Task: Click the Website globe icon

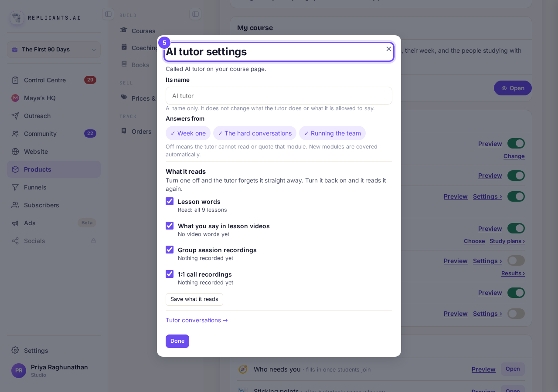Action: pyautogui.click(x=15, y=152)
